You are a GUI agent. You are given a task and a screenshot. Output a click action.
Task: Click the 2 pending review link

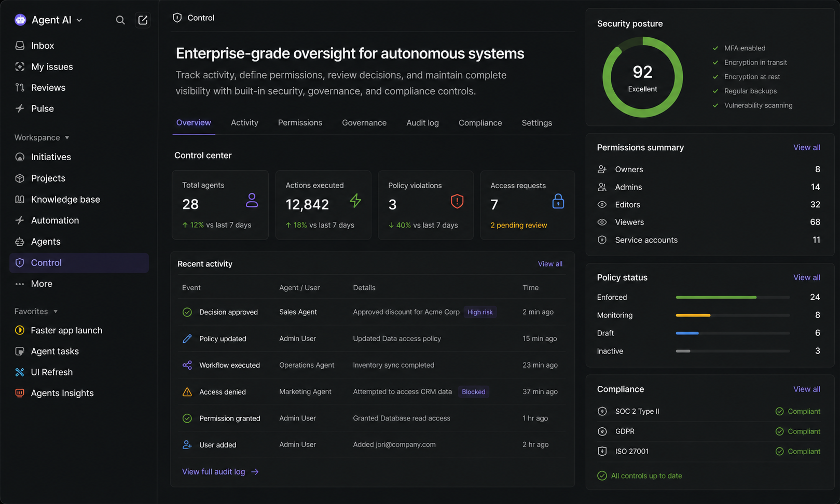(x=518, y=225)
